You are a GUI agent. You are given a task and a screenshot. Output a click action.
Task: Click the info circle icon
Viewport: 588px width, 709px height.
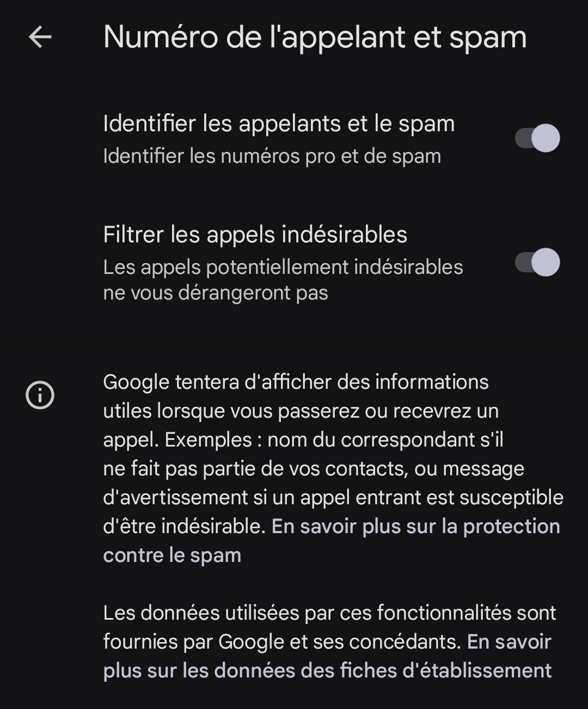pos(40,394)
